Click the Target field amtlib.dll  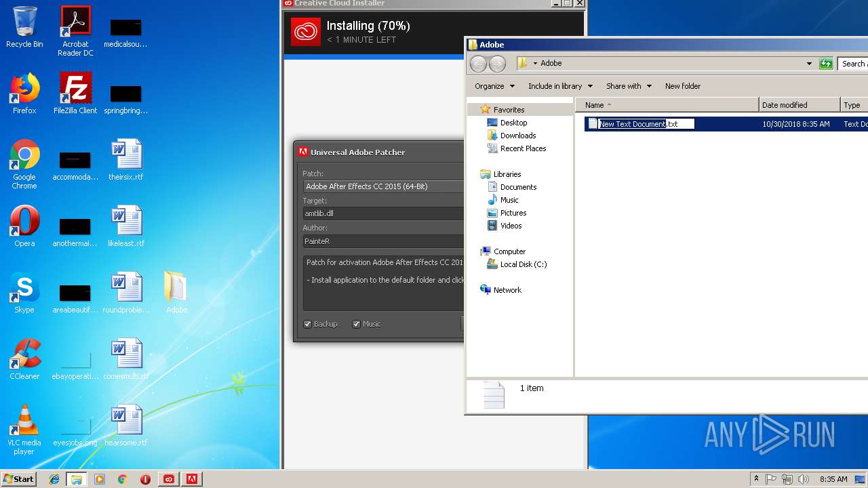pyautogui.click(x=384, y=213)
